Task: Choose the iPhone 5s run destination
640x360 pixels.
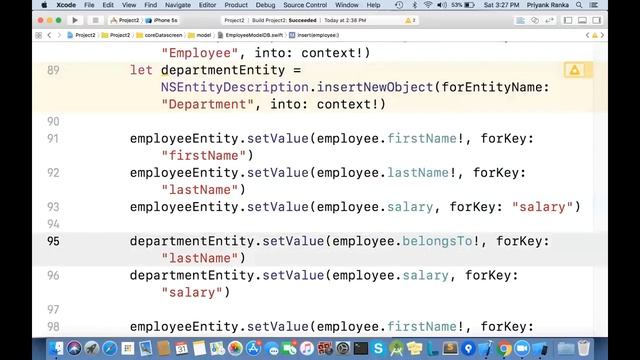Action: pyautogui.click(x=162, y=20)
